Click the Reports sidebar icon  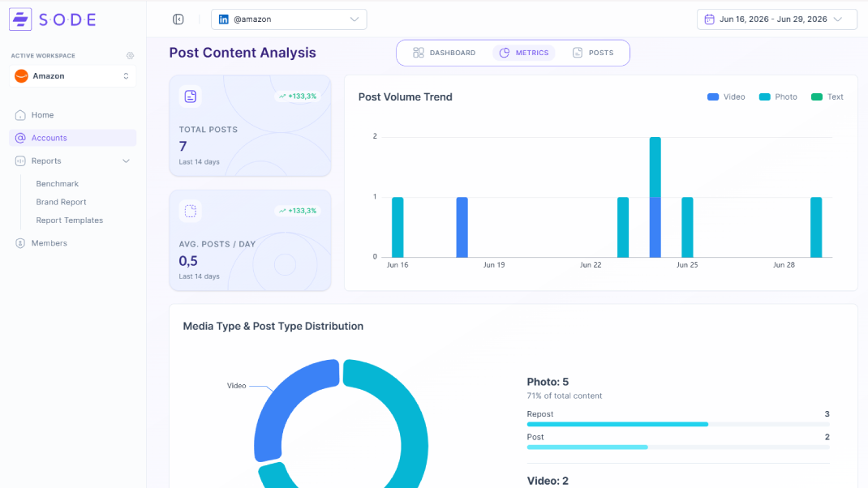[x=20, y=161]
